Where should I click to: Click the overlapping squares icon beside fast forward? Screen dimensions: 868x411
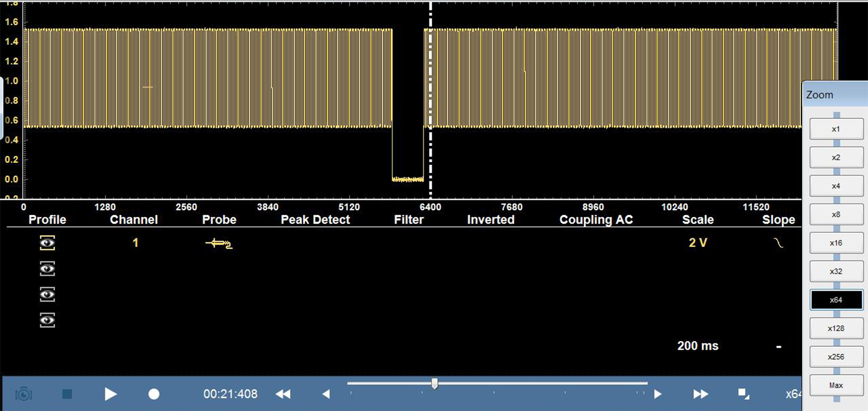tap(743, 393)
